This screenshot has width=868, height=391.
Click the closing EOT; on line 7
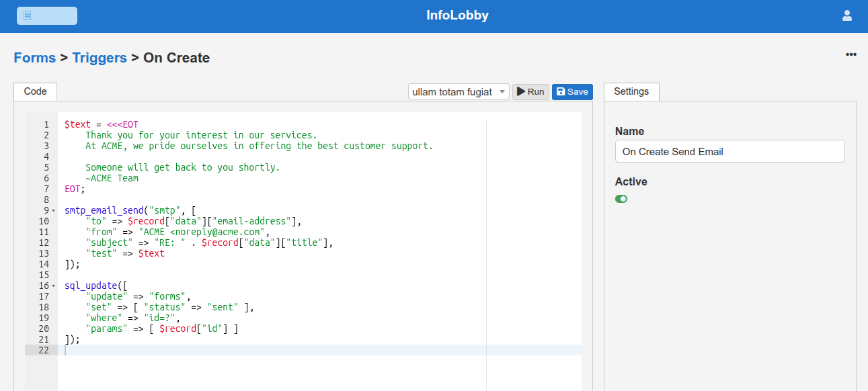[x=75, y=189]
